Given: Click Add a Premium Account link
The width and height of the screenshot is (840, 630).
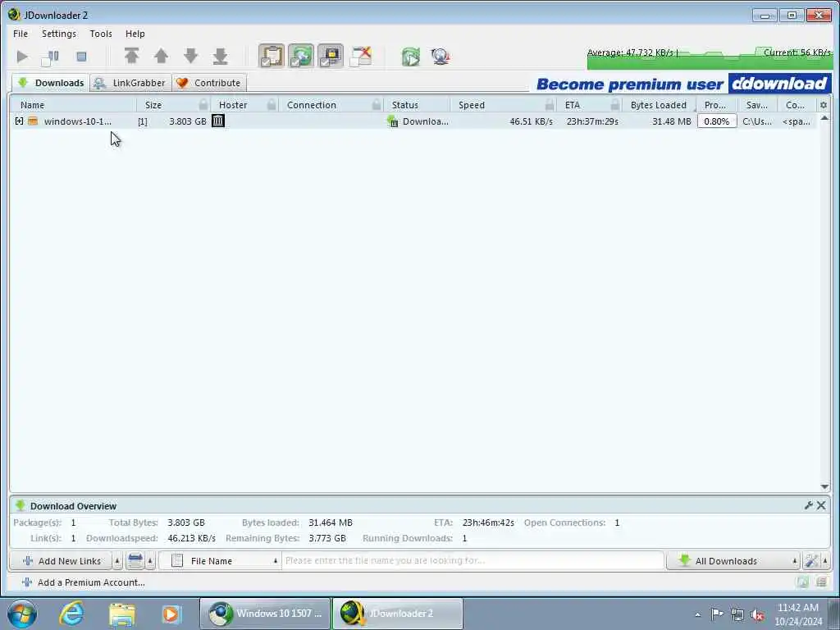Looking at the screenshot, I should 84,582.
